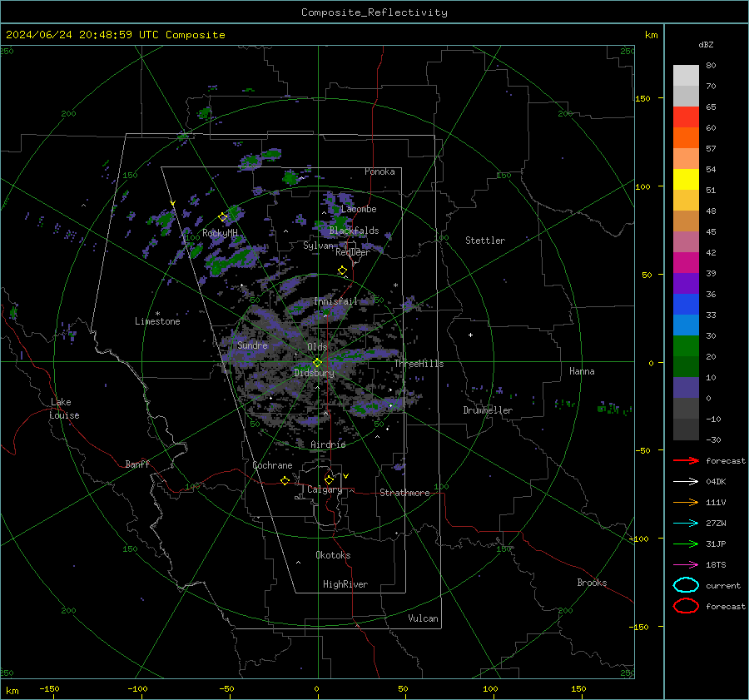Click the Lacombe city label

[x=359, y=209]
